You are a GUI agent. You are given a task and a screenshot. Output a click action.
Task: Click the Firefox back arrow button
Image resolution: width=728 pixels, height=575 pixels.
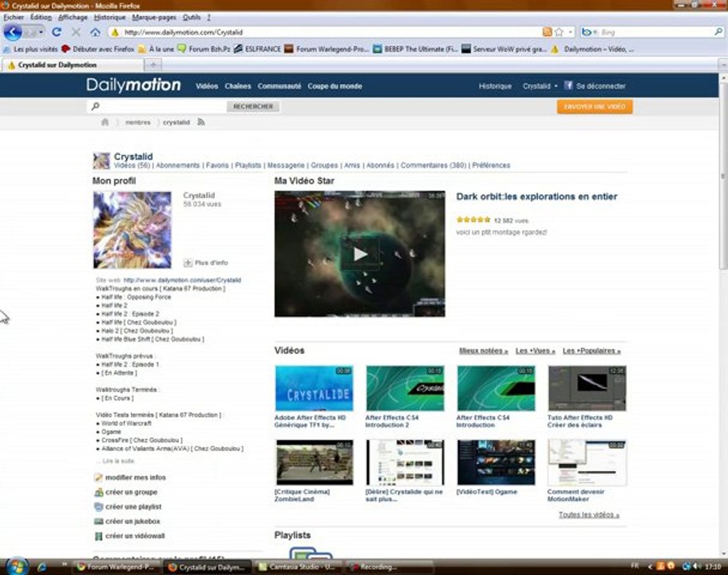[13, 32]
